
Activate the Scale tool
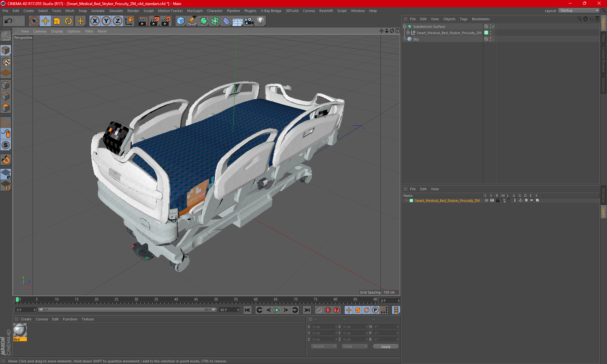point(57,21)
